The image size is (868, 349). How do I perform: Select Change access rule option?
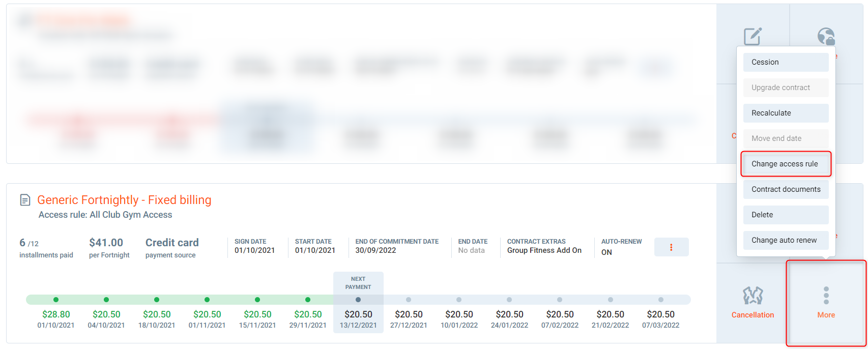point(786,164)
